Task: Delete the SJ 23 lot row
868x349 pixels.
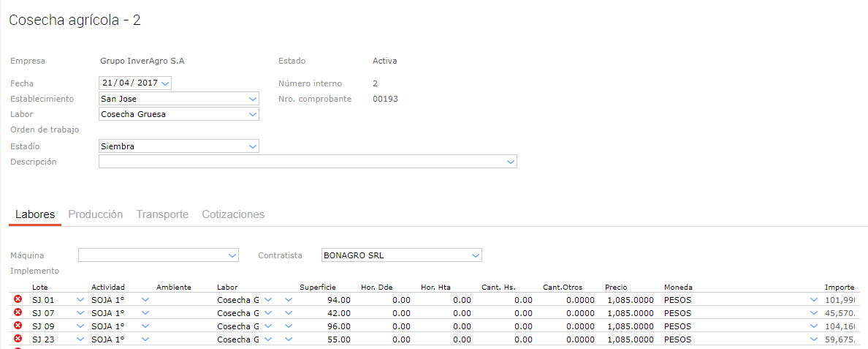Action: coord(18,339)
